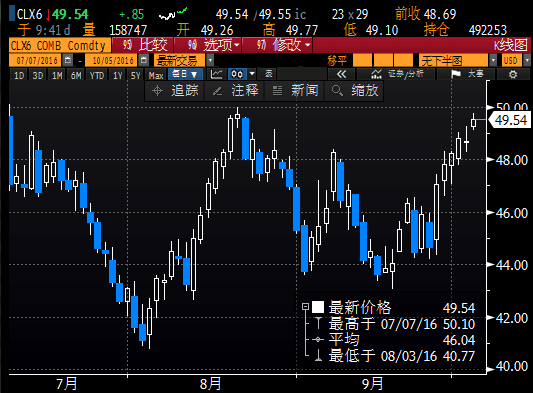Select the 5Y range tab
Viewport: 533px width, 393px height.
(x=135, y=75)
